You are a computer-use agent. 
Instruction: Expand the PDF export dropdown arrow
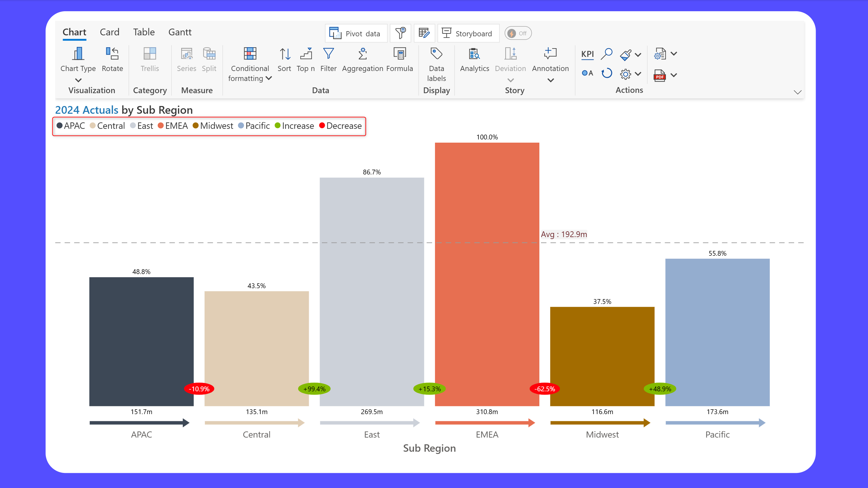point(674,75)
